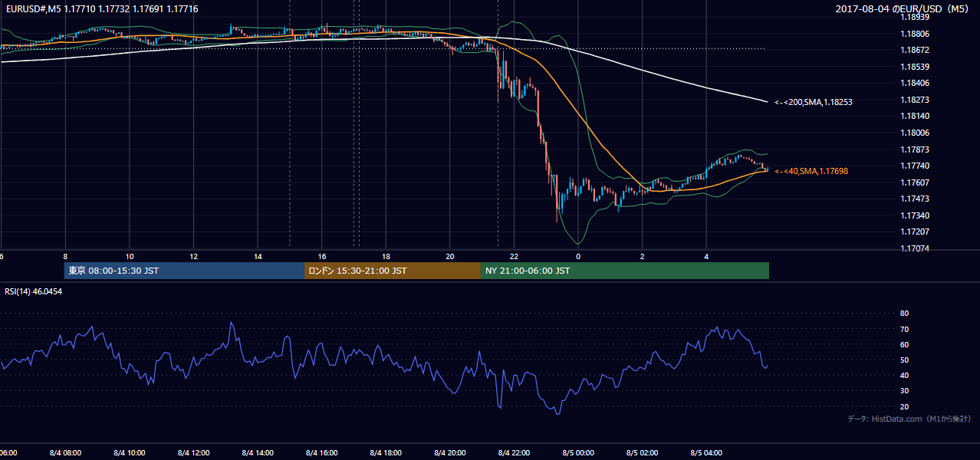Image resolution: width=980 pixels, height=460 pixels.
Task: Click hour tick 0 under the price chart
Action: [x=578, y=256]
